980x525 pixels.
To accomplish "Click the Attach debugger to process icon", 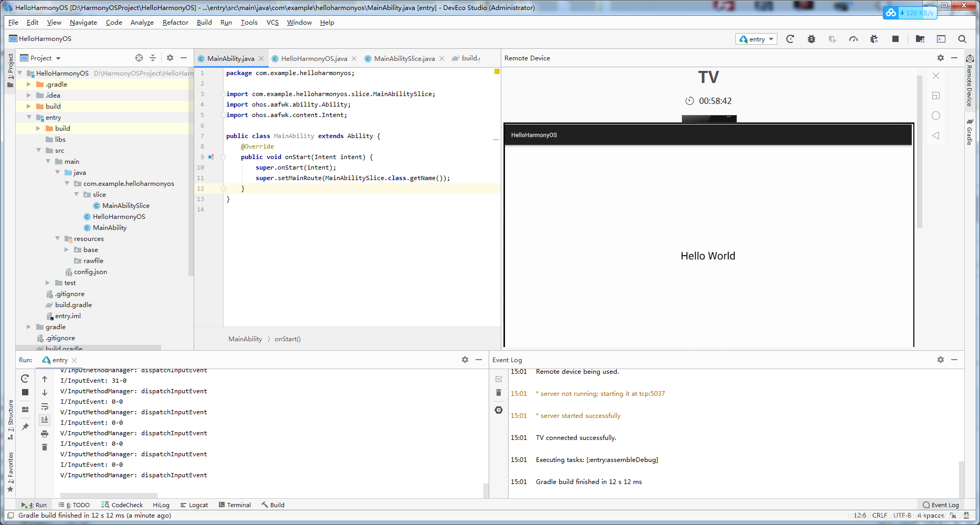I will [874, 39].
